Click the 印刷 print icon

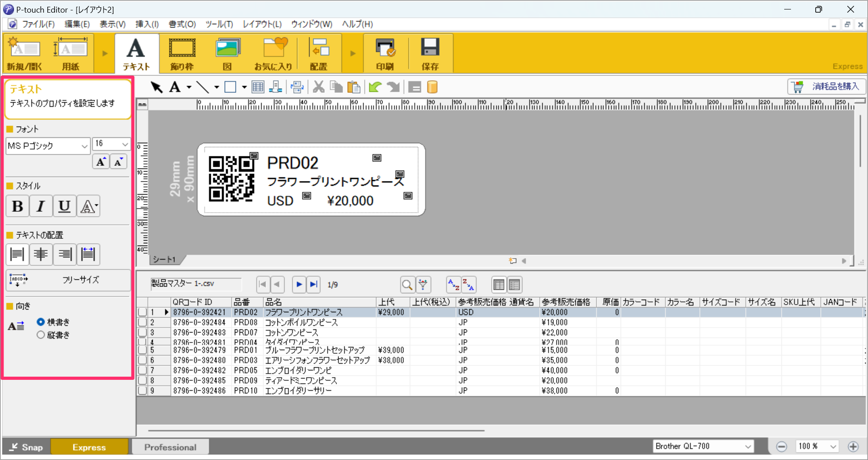[385, 53]
